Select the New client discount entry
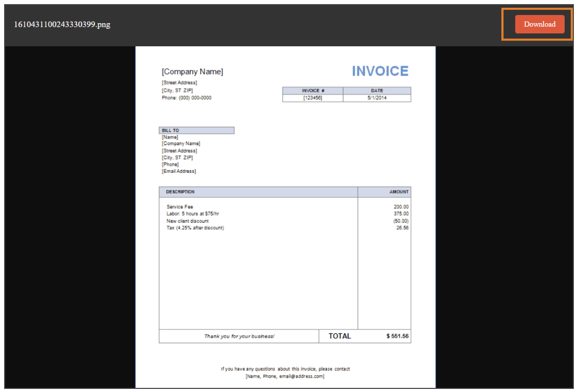Viewport: 578px width, 392px height. pos(188,221)
